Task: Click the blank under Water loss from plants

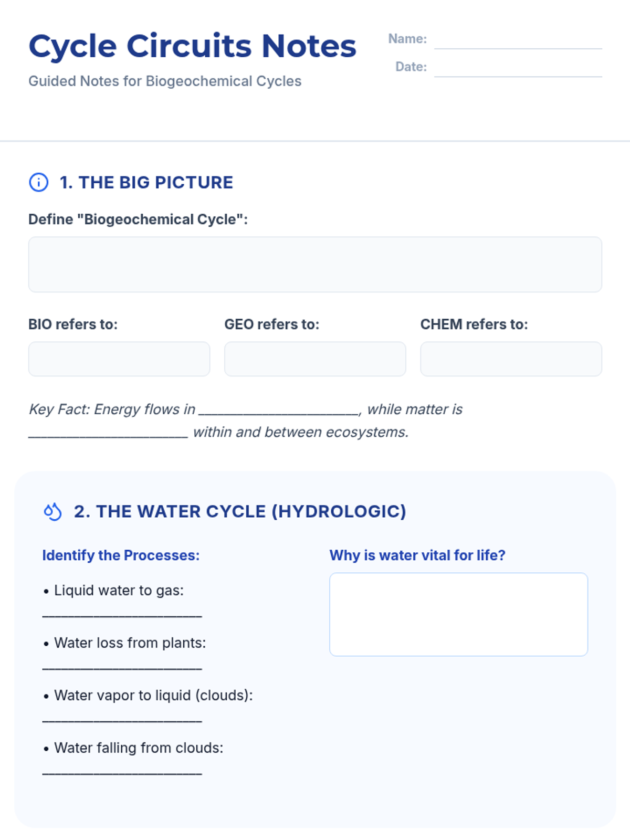Action: pos(122,665)
